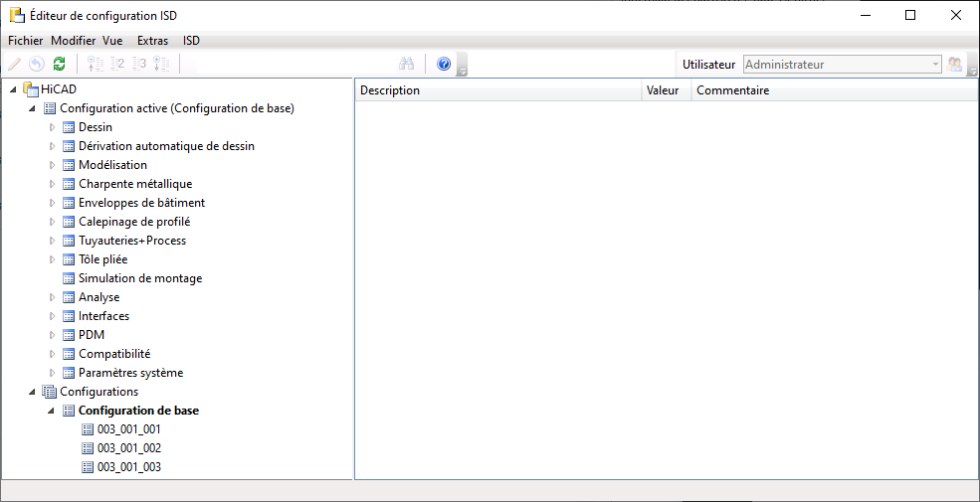Expand the Calepinage de profilé node
The image size is (980, 502).
coord(53,222)
